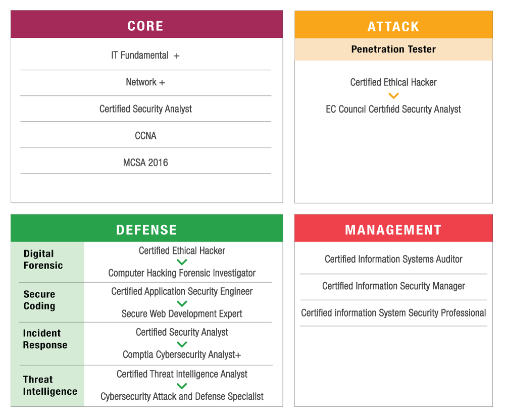Click Certified Information Security Manager
Image resolution: width=505 pixels, height=420 pixels.
(393, 286)
